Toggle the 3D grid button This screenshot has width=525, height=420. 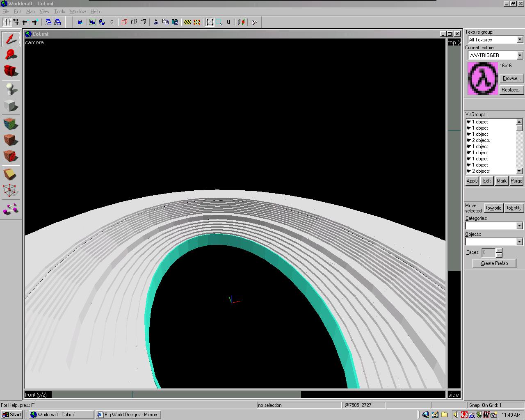pyautogui.click(x=16, y=22)
